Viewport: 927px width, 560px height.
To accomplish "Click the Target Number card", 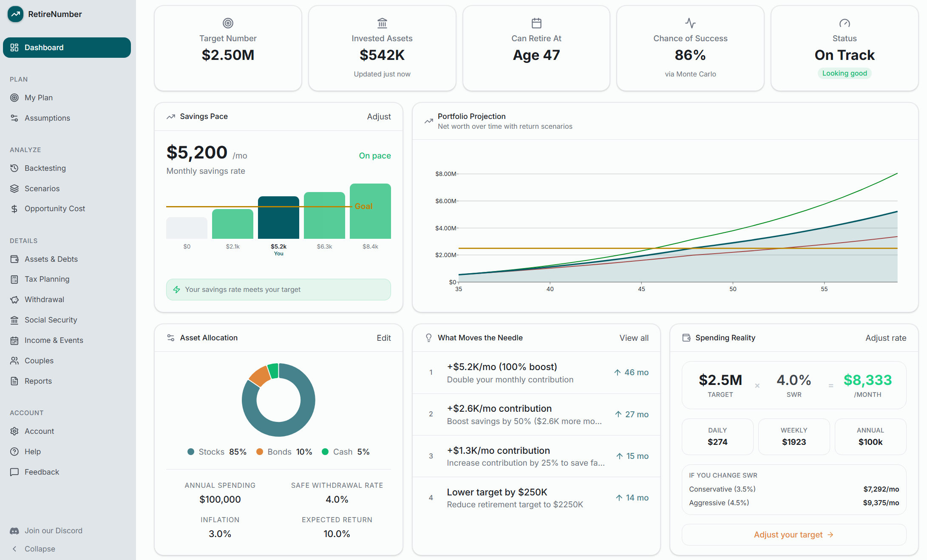I will point(228,48).
